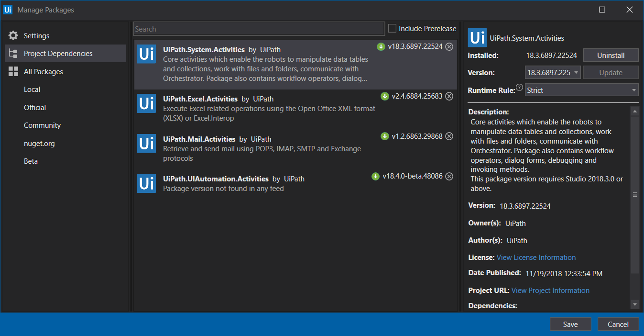Click the description panel scrollbar thumb
Viewport: 644px width, 336px height.
point(635,195)
